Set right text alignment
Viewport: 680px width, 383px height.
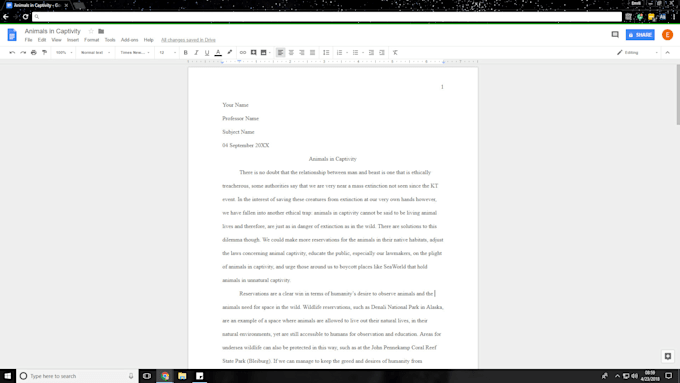tap(302, 52)
